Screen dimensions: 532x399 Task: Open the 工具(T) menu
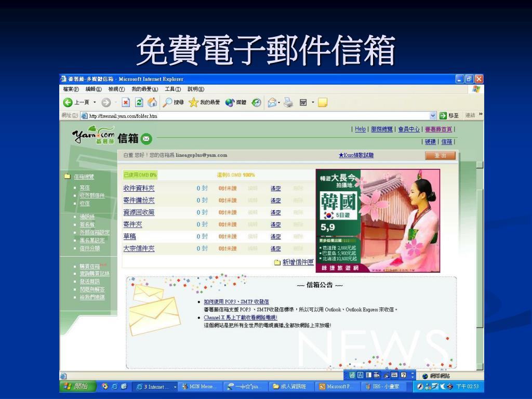coord(172,89)
